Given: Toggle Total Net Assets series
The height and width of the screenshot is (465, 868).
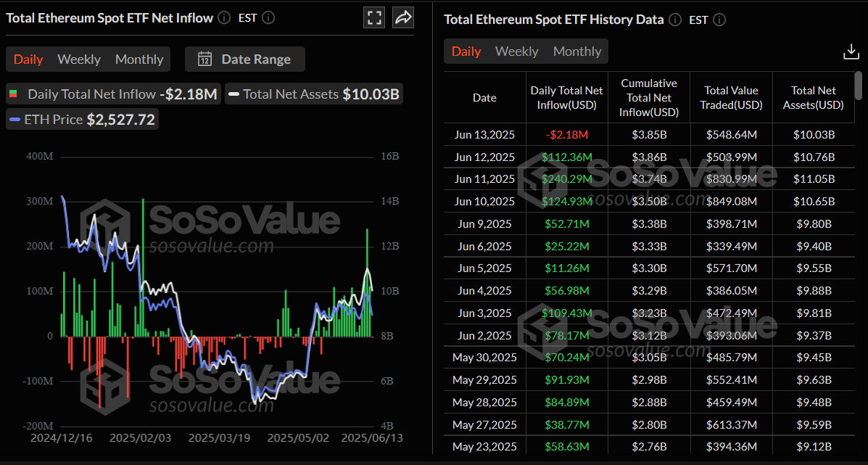Looking at the screenshot, I should (x=314, y=94).
